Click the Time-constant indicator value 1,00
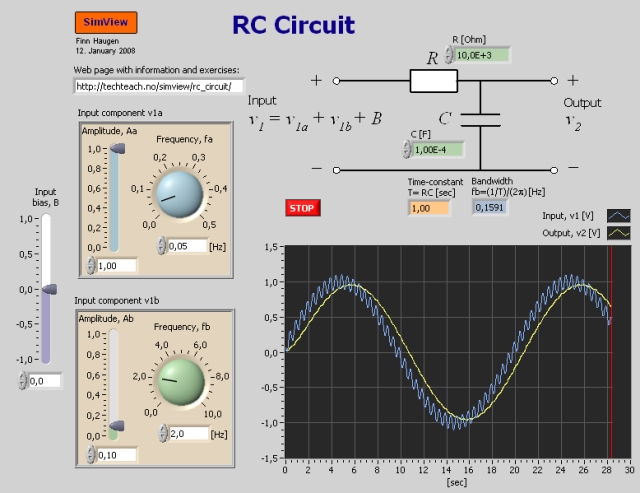This screenshot has width=640, height=493. (x=429, y=208)
